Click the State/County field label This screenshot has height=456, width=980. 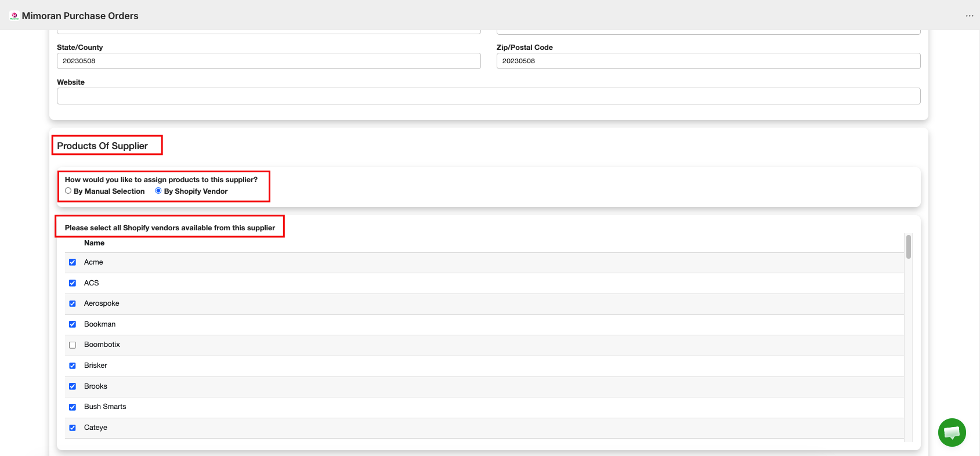[80, 48]
